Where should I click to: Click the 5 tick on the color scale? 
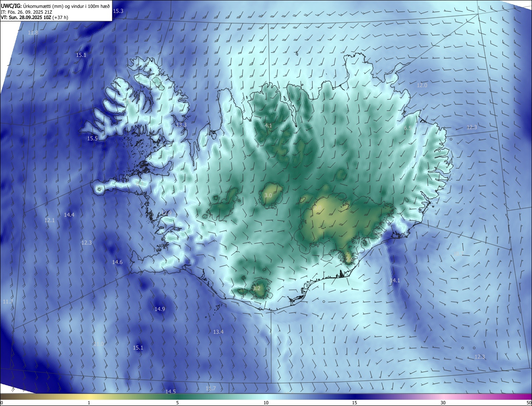(177, 403)
